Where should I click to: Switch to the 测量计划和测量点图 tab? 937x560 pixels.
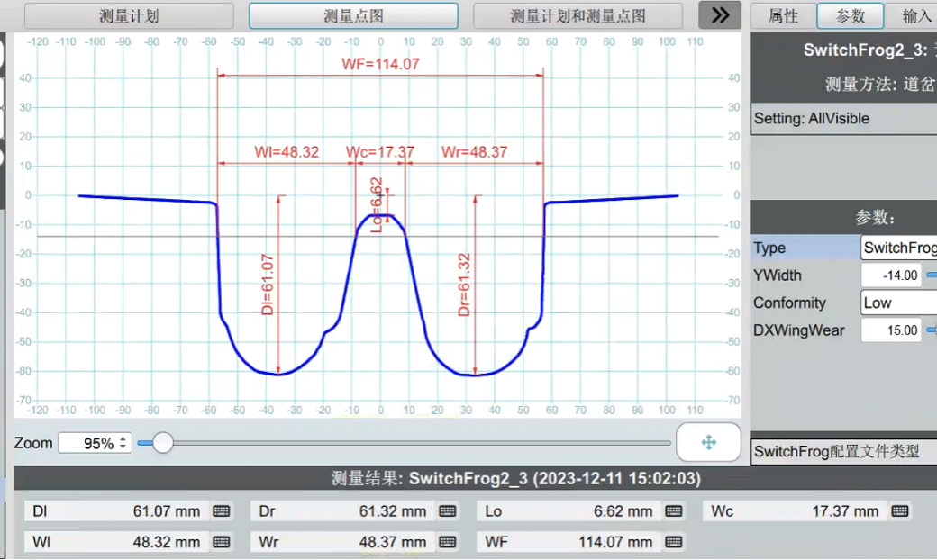(x=578, y=16)
